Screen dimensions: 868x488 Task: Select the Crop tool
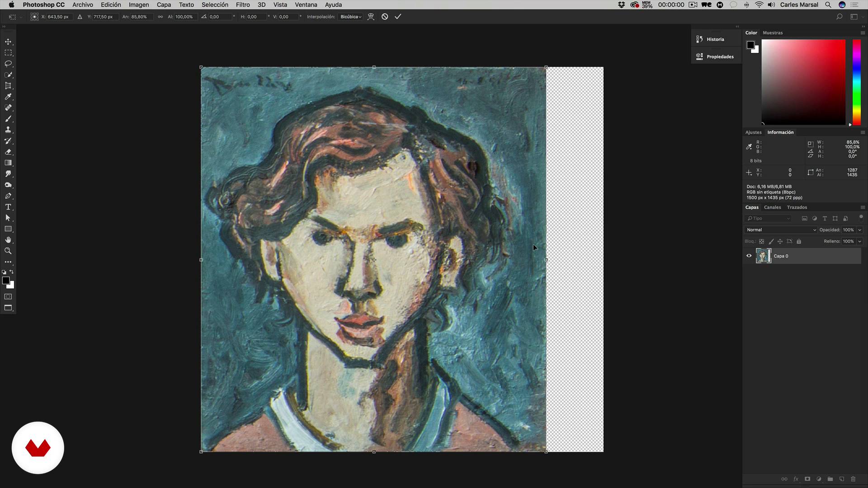coord(8,86)
